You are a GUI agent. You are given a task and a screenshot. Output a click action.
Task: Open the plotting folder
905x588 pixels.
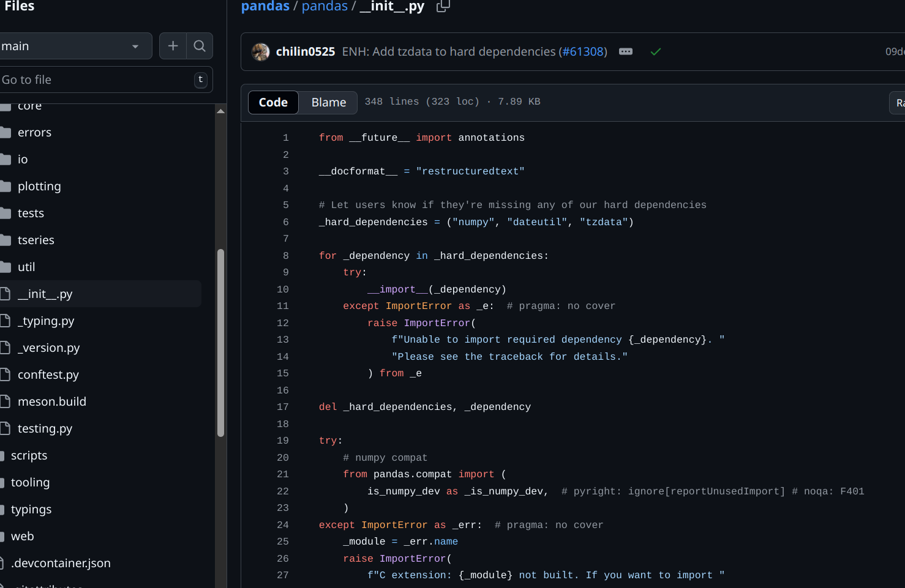coord(39,186)
